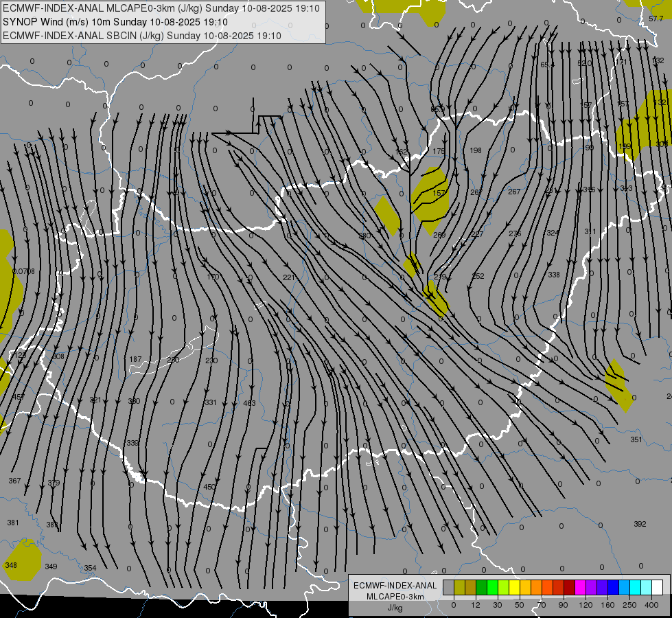Click the SBCIN header line
Image resolution: width=672 pixels, height=618 pixels.
tap(142, 36)
